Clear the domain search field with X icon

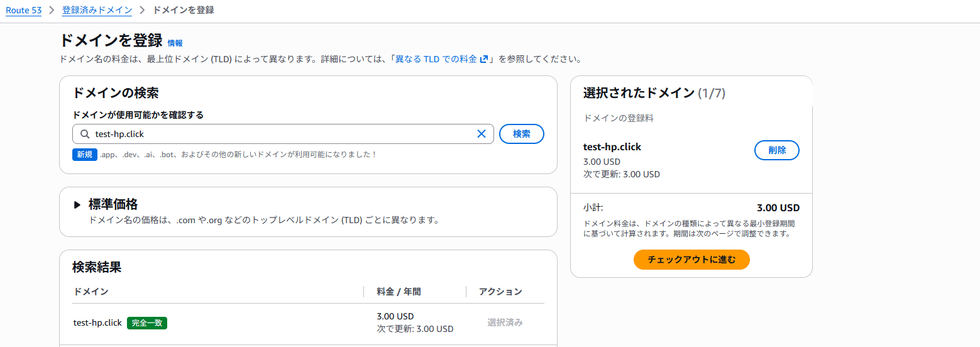click(x=482, y=134)
